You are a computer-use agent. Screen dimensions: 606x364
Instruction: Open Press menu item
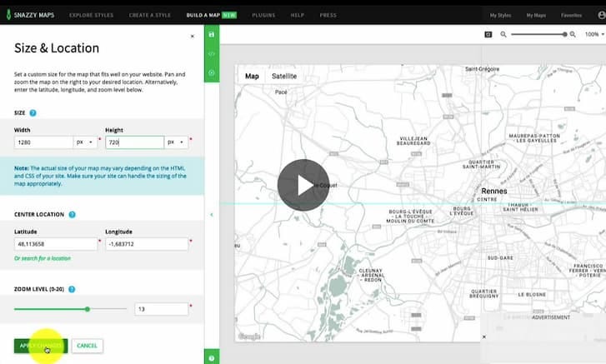(328, 15)
